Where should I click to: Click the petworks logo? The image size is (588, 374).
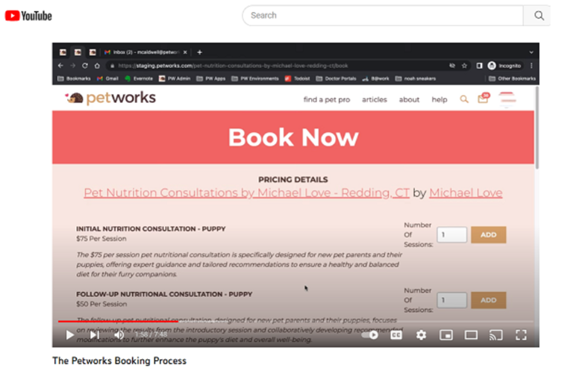[x=110, y=98]
